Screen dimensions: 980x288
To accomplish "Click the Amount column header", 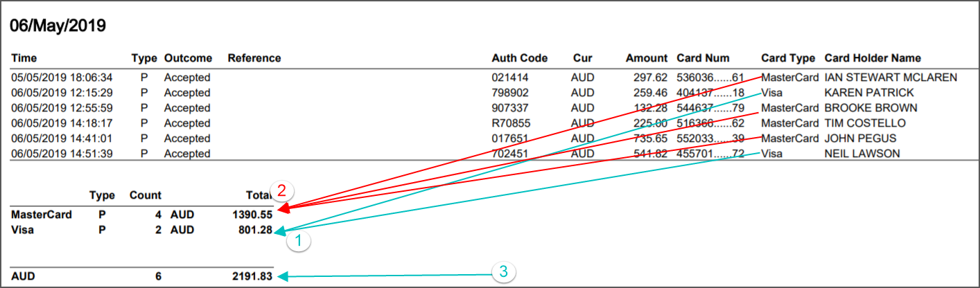I will coord(646,58).
